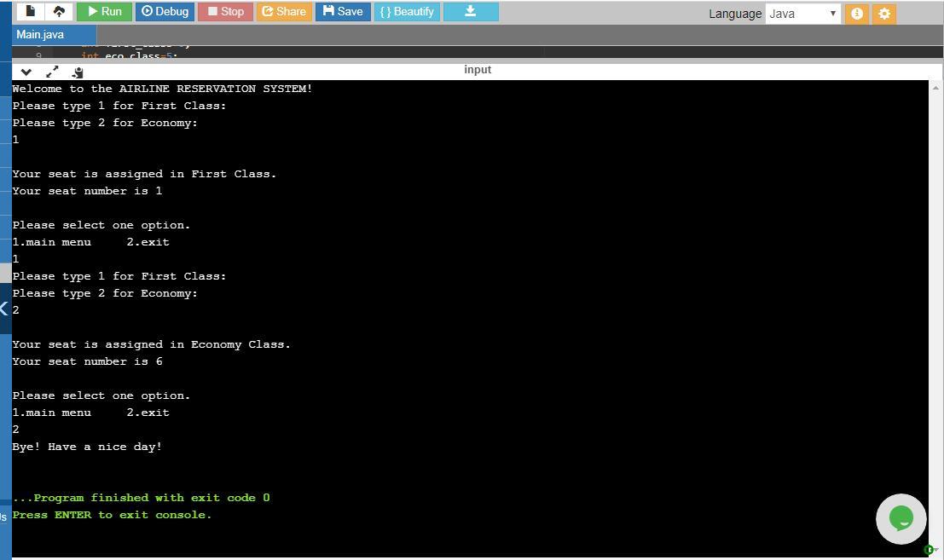Beautify the source code
944x560 pixels.
pyautogui.click(x=407, y=11)
